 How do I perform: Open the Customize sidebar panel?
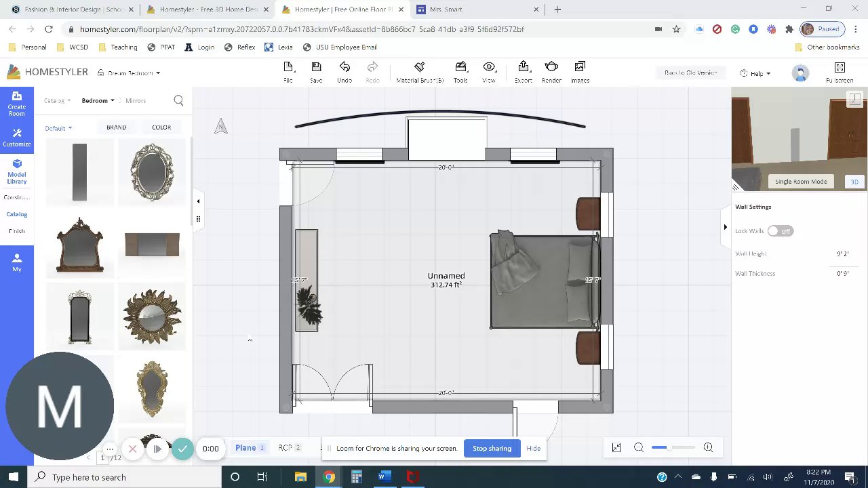(17, 138)
